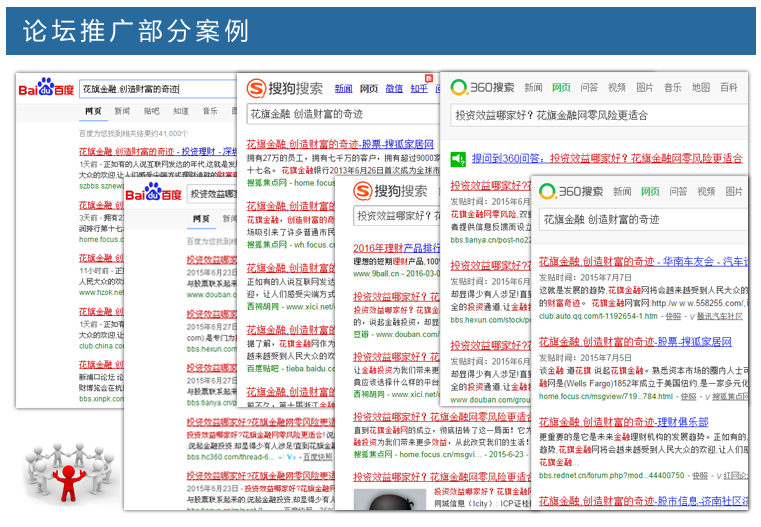Open the 2016年理财产品排行 result in lower Sogou window
The image size is (761, 527).
click(x=397, y=248)
